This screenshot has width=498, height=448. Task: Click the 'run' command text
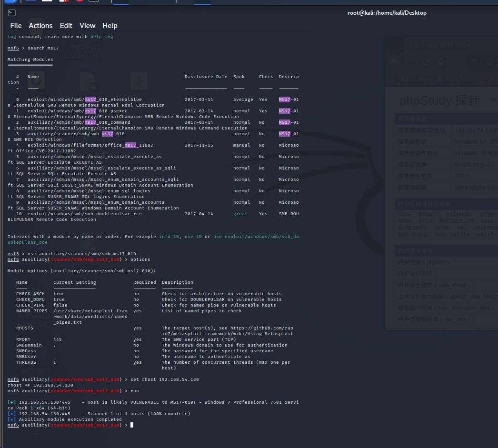click(134, 391)
